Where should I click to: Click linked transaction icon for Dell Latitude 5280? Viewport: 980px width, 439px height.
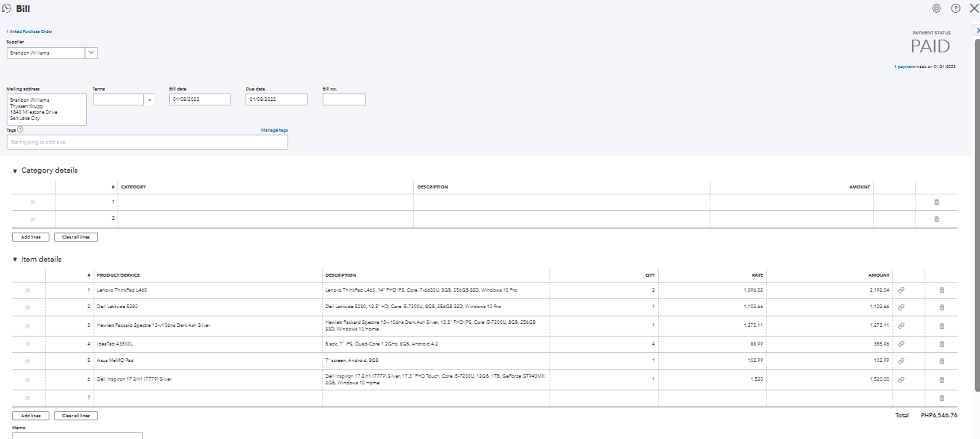901,307
